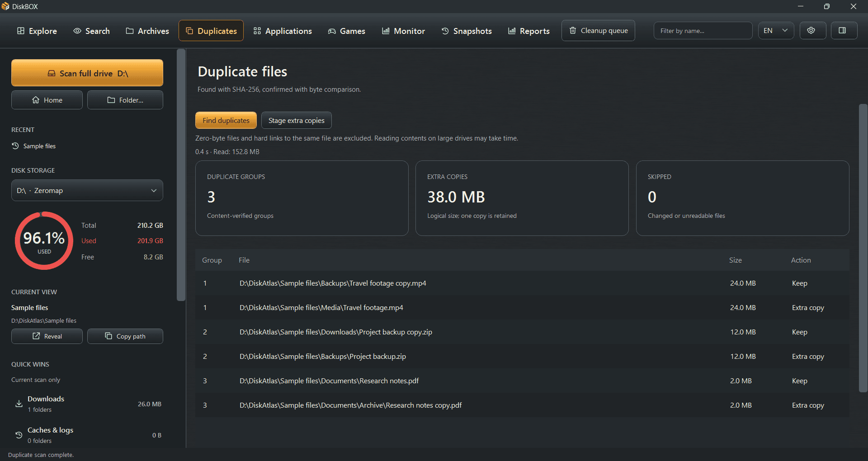Click the Cleanup queue trash icon

tap(573, 30)
